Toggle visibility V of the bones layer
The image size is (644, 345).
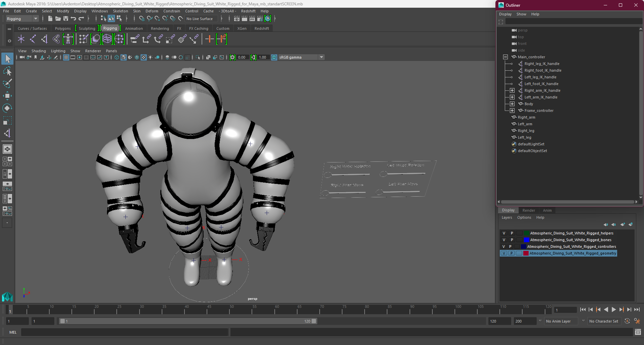pos(504,240)
